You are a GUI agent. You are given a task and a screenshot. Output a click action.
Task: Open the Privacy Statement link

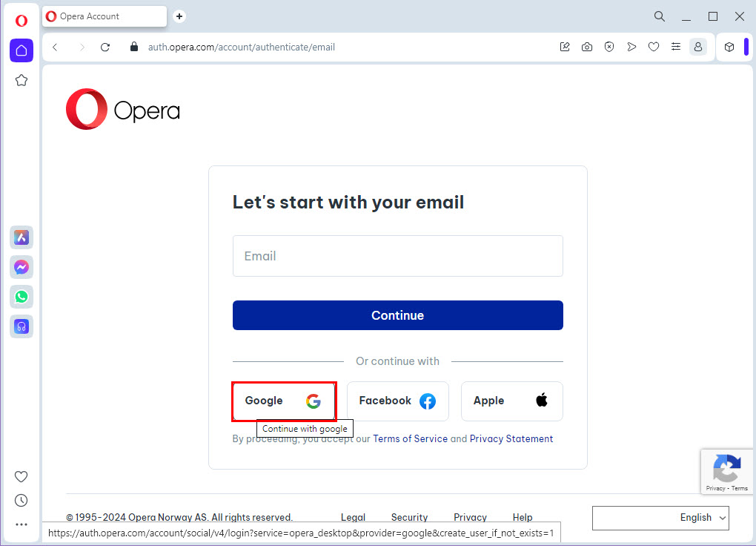tap(511, 439)
